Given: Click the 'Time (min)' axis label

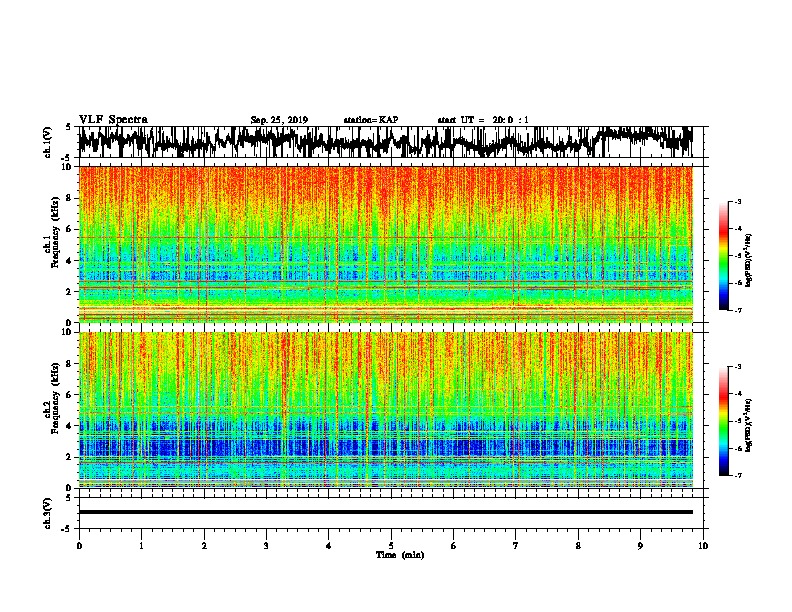Looking at the screenshot, I should point(400,555).
